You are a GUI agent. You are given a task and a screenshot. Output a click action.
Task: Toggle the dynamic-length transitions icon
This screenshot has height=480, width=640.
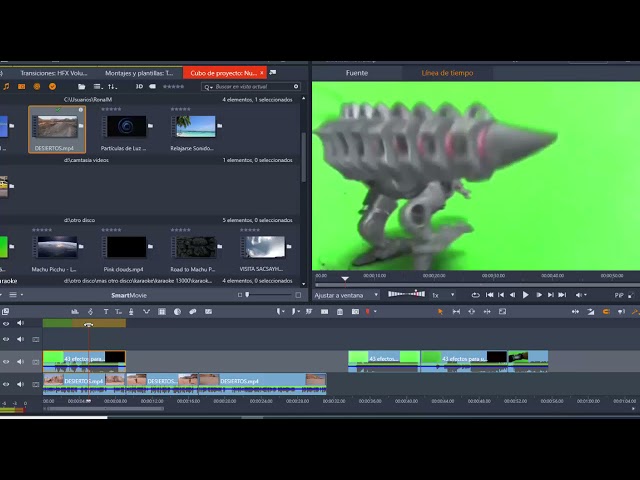click(x=591, y=311)
